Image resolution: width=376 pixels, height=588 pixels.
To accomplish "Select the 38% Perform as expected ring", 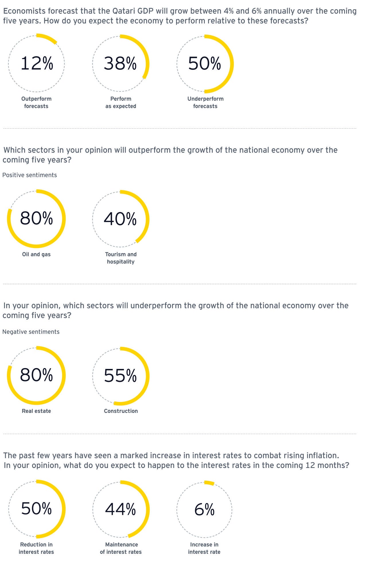I will tap(120, 63).
